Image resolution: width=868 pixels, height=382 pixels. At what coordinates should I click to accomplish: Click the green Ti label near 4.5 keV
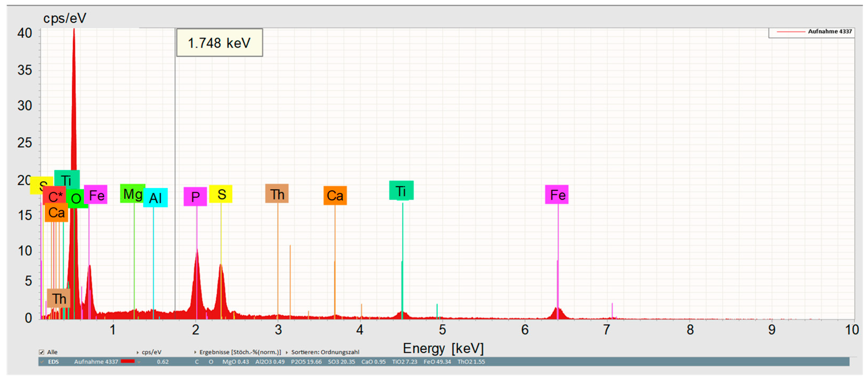click(x=401, y=191)
